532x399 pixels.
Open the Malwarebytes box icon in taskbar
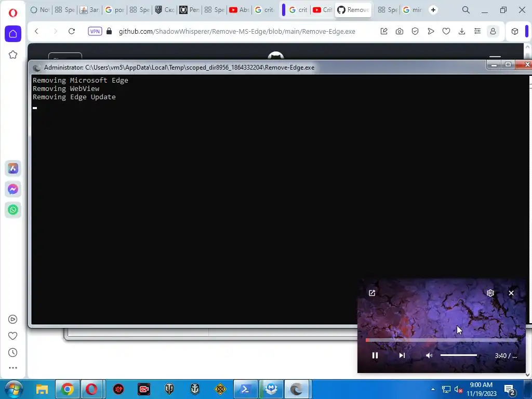[271, 389]
